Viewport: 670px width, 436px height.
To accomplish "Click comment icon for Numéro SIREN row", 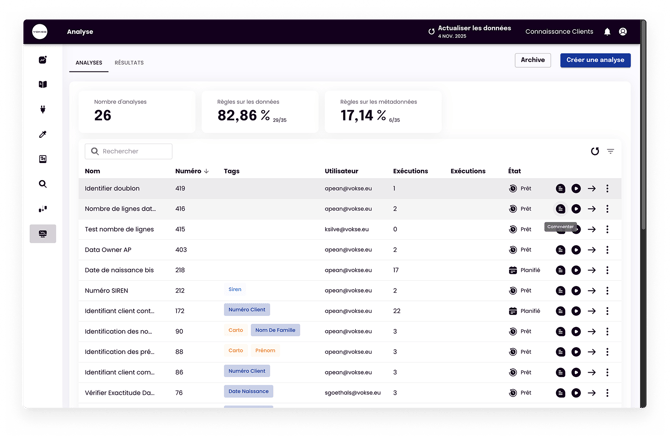I will (x=560, y=291).
